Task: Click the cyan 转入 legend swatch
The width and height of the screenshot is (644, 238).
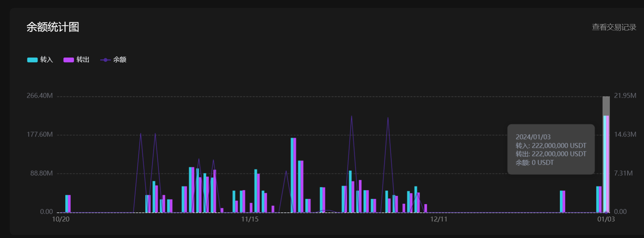Action: click(x=32, y=60)
